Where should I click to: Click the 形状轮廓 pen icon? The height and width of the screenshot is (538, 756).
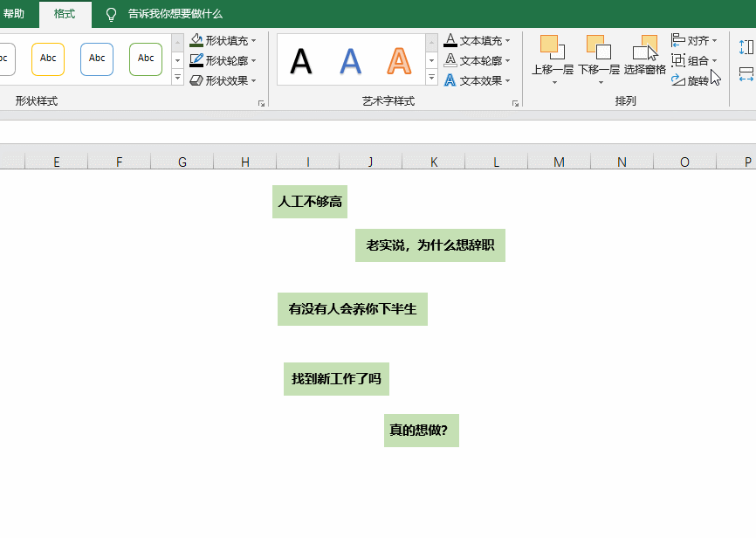(196, 60)
